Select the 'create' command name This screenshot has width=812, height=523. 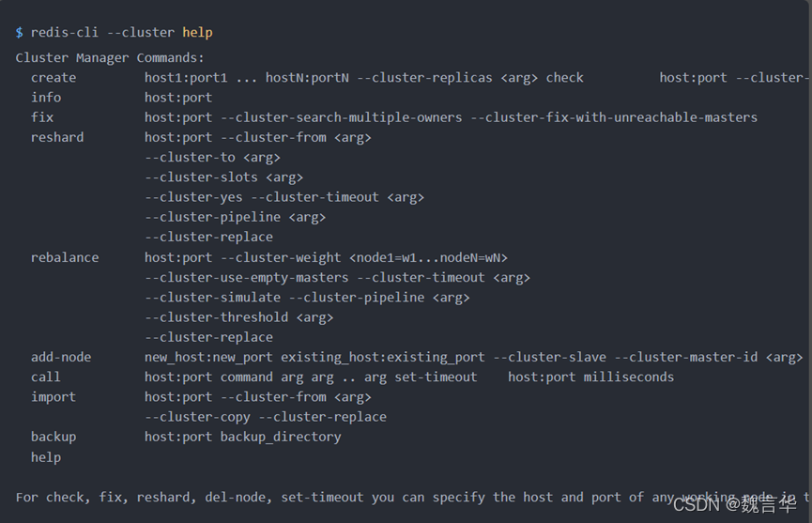coord(54,78)
